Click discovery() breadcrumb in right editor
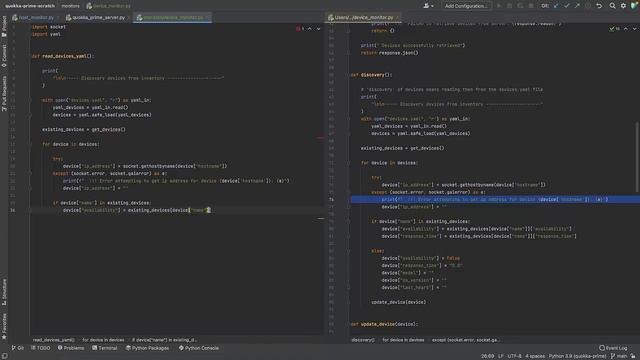 [x=363, y=340]
